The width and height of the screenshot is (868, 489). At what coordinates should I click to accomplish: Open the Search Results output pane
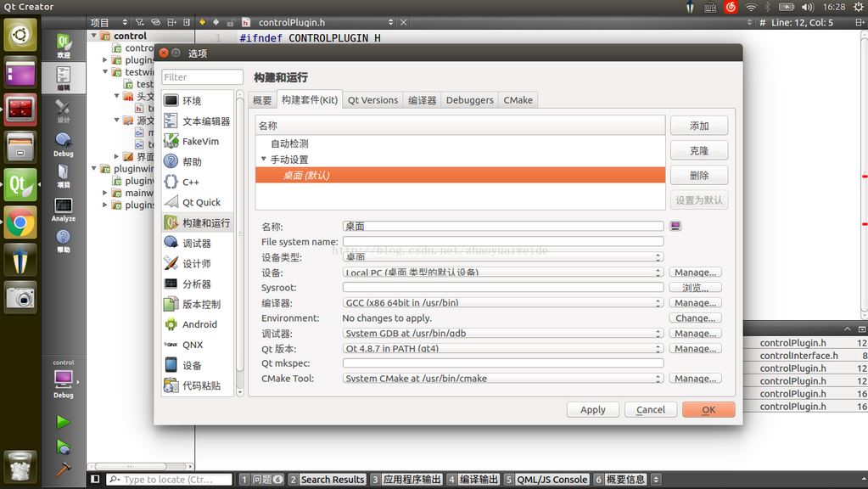click(328, 480)
